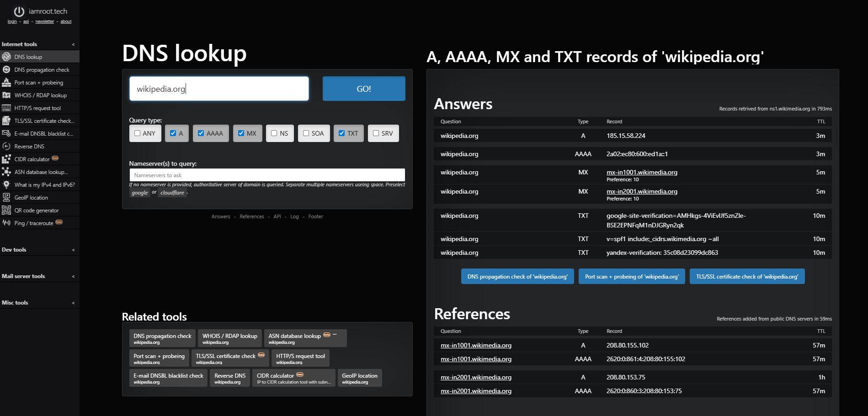Select the DNS propagation check tool

pos(41,69)
